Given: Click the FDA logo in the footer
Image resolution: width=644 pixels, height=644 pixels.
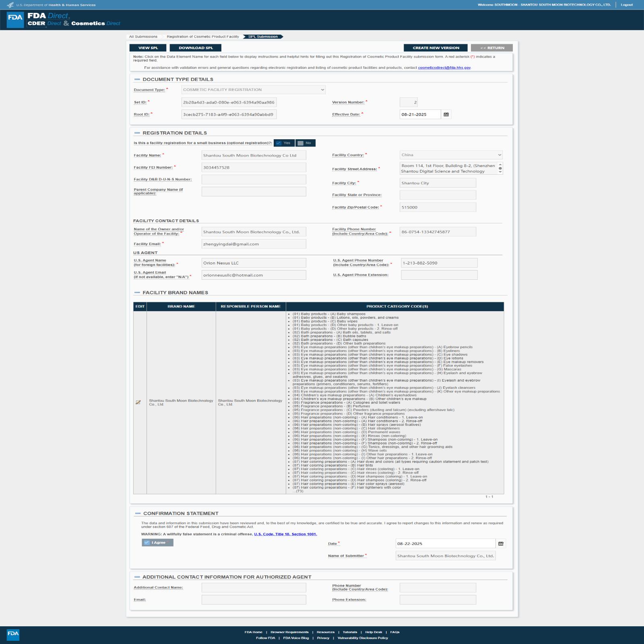Looking at the screenshot, I should [x=13, y=635].
